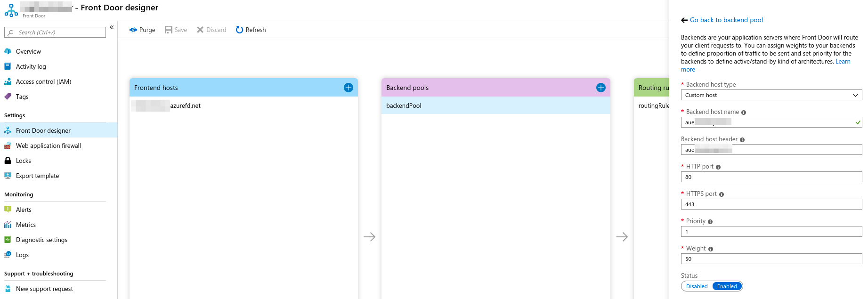The height and width of the screenshot is (299, 868).
Task: Set backend status to Disabled
Action: click(x=697, y=286)
